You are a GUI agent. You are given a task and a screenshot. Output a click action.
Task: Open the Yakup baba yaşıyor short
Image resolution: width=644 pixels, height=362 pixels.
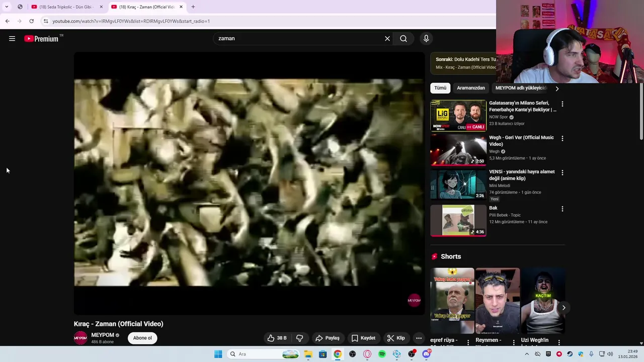point(452,301)
